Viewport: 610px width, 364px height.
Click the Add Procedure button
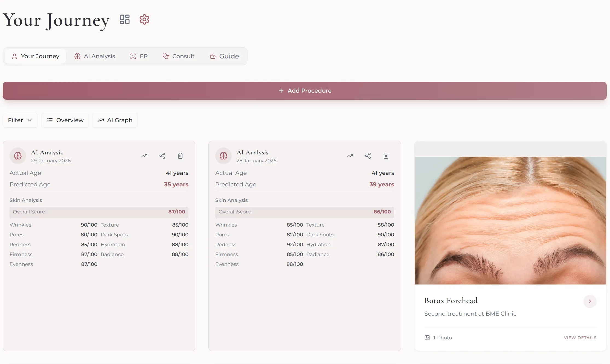pos(305,91)
